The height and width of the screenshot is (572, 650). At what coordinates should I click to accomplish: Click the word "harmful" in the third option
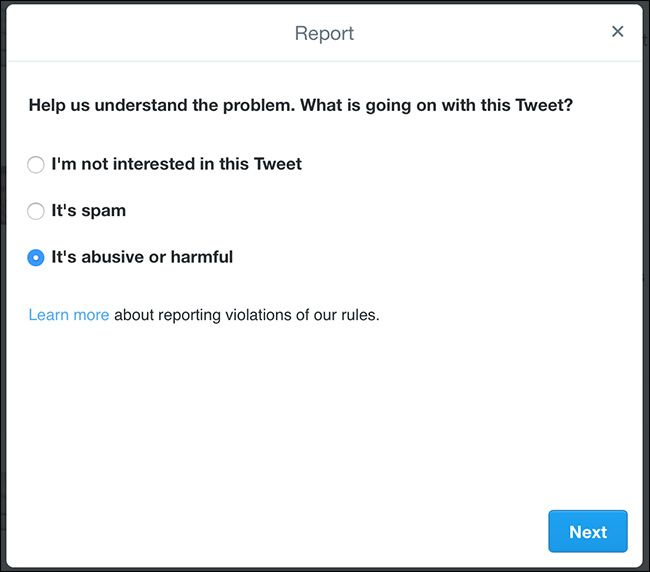coord(202,257)
